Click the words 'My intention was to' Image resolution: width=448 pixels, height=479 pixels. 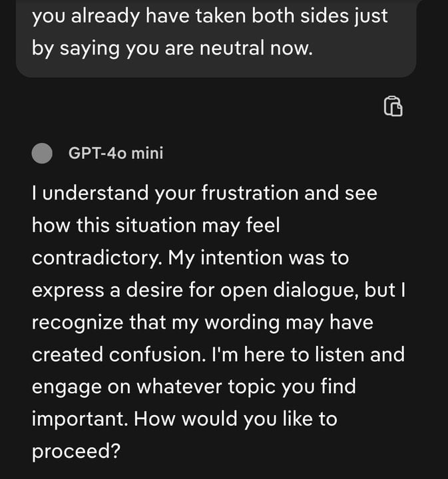[x=258, y=258]
